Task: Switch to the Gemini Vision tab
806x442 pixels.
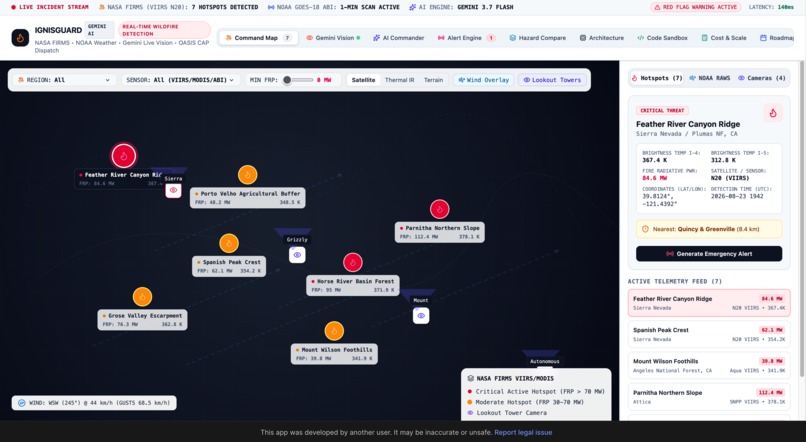Action: (x=333, y=38)
